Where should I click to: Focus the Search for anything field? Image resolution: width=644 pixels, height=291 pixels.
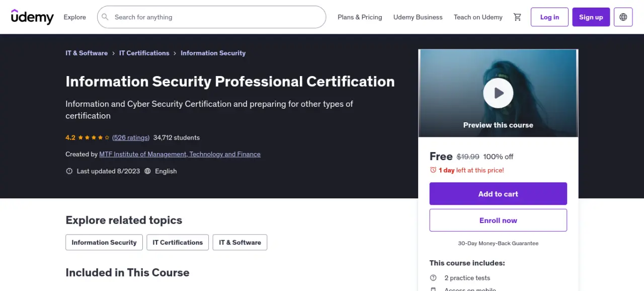[x=211, y=17]
